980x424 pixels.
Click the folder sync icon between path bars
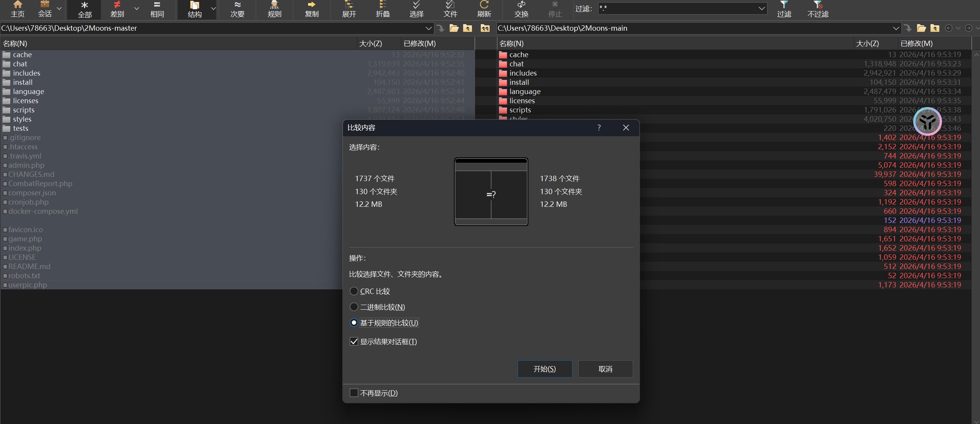[x=485, y=28]
